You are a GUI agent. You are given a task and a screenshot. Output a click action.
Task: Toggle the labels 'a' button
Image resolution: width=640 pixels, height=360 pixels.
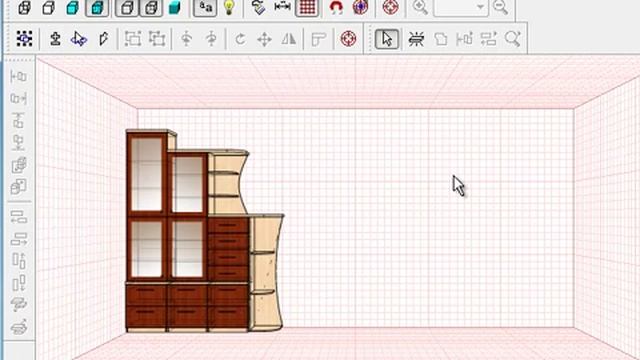click(x=205, y=8)
